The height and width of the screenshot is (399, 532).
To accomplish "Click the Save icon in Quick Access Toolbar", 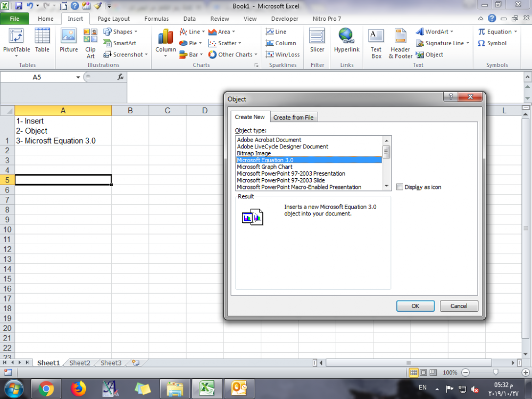I will point(18,6).
